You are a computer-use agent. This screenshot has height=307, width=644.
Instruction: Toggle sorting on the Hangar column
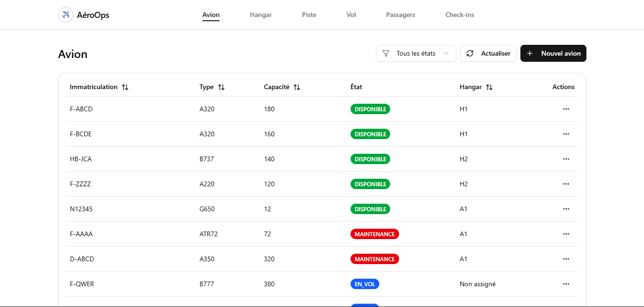coord(489,87)
